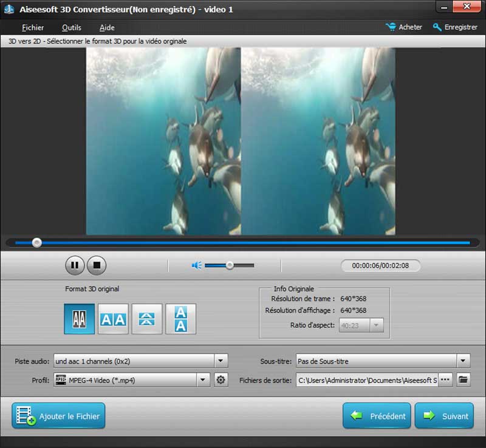The width and height of the screenshot is (486, 448).
Task: Mute the preview audio speaker
Action: tap(196, 265)
